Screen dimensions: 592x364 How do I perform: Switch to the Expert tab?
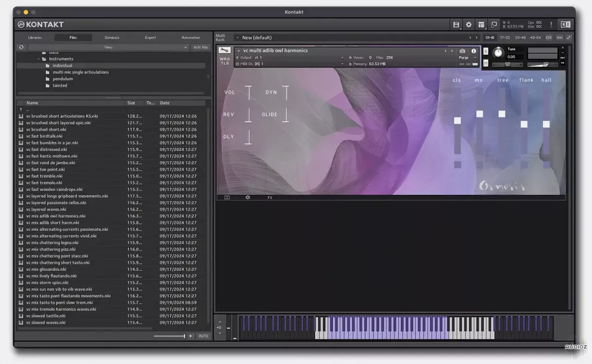(150, 37)
